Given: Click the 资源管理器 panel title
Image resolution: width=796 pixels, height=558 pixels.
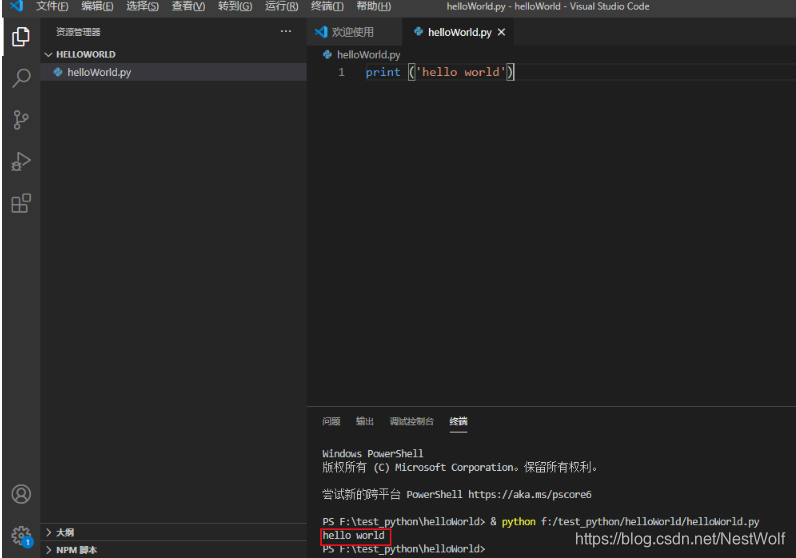Looking at the screenshot, I should tap(78, 32).
